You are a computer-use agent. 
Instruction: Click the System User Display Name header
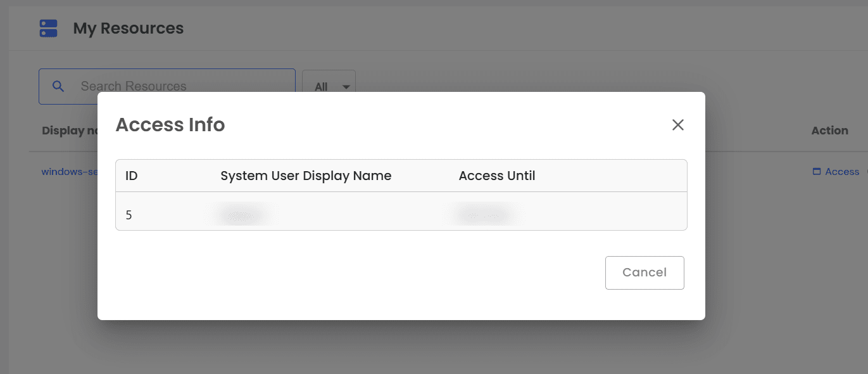[x=306, y=176]
